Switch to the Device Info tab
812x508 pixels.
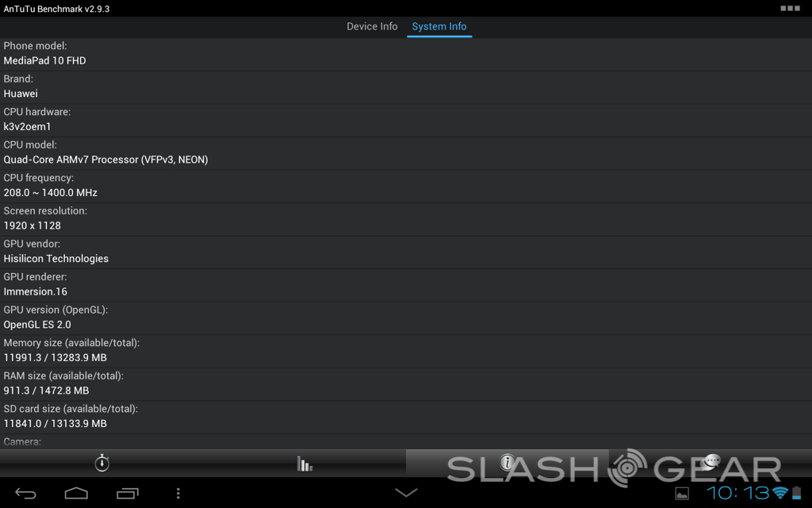click(372, 26)
